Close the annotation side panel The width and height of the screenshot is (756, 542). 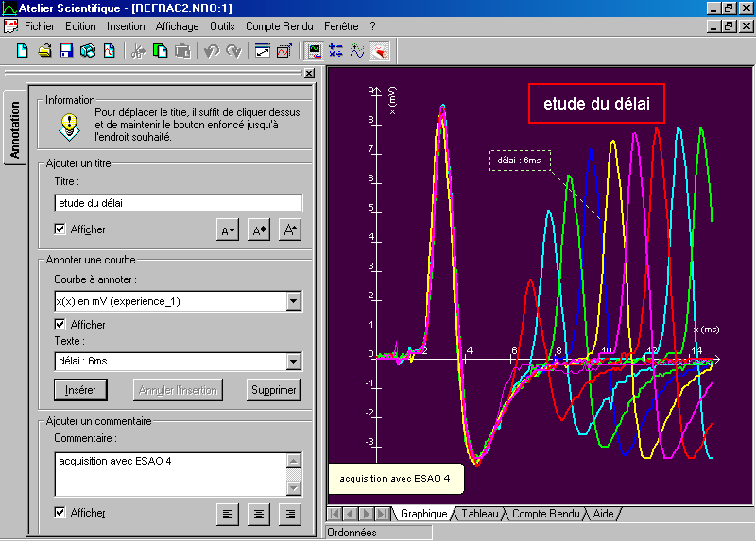click(x=310, y=74)
